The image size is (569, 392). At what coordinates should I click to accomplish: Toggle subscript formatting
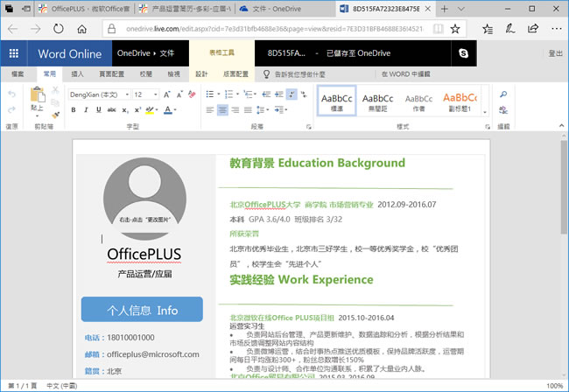click(x=124, y=110)
